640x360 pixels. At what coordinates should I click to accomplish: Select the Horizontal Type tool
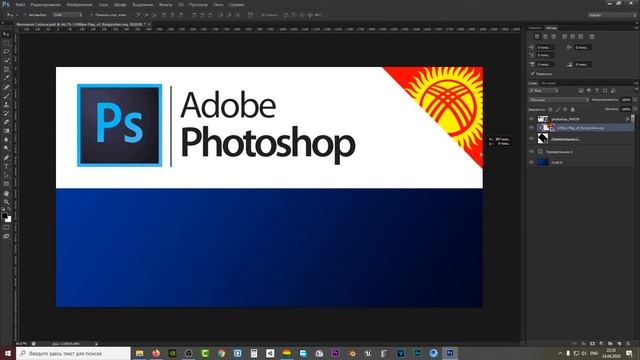(x=6, y=166)
